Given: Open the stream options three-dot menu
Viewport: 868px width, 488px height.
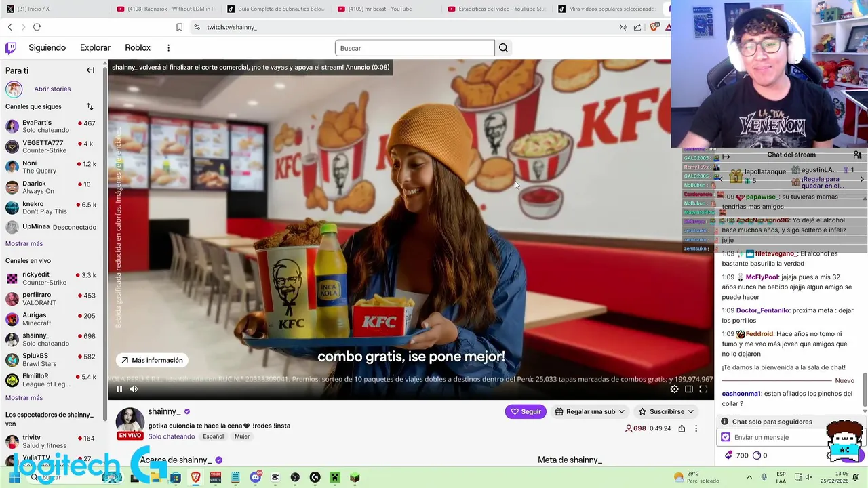Looking at the screenshot, I should pyautogui.click(x=696, y=428).
